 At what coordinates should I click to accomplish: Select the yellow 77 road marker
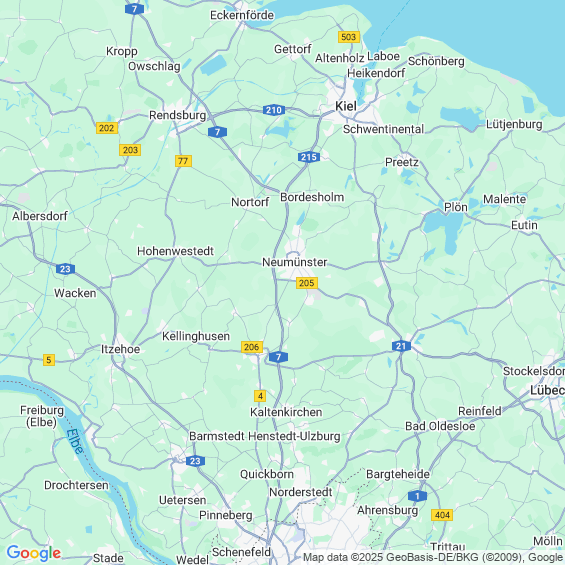pyautogui.click(x=183, y=161)
